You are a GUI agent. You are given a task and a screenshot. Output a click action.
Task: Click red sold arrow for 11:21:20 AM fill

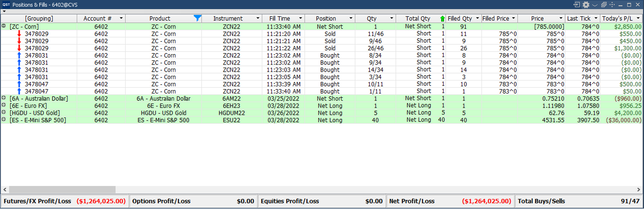point(19,34)
